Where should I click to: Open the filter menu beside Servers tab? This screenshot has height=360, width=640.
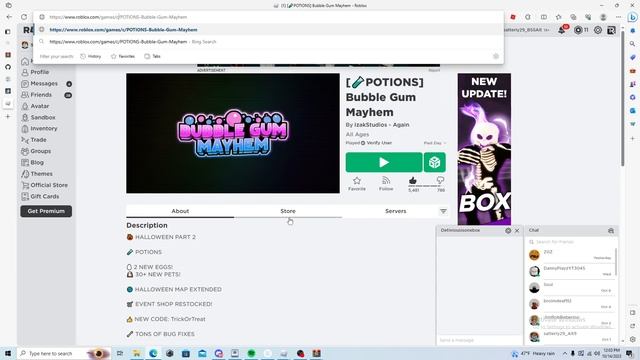click(x=443, y=211)
